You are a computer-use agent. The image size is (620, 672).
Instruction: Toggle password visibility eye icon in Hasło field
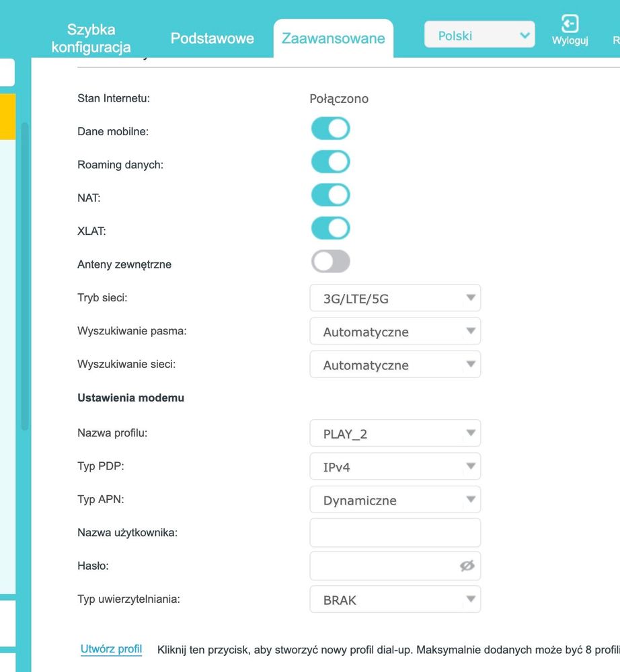coord(467,566)
